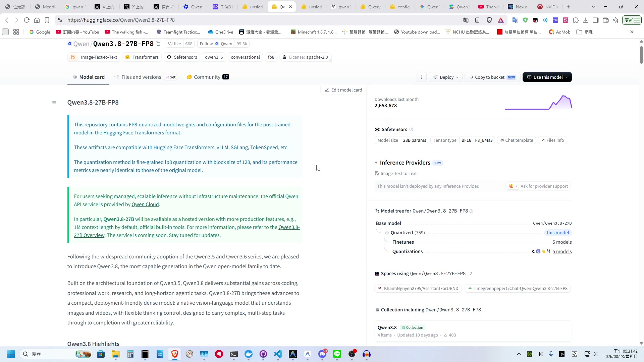Viewport: 644px width, 362px height.
Task: Switch to Files and versions tab
Action: [145, 77]
